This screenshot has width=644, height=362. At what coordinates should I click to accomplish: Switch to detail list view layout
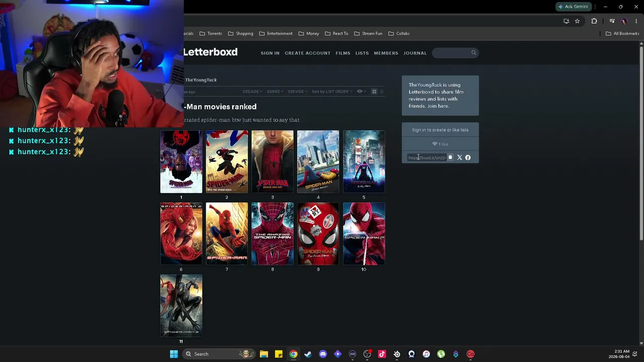point(381,92)
